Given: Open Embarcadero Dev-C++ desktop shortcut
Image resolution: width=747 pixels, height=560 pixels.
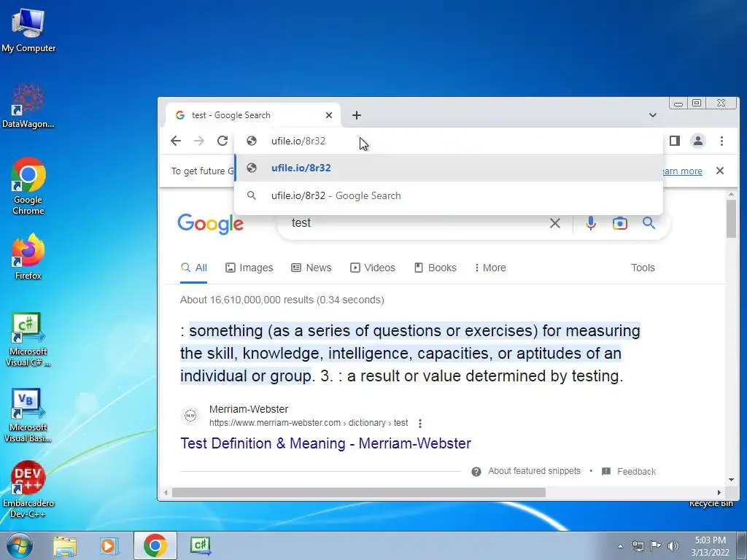Looking at the screenshot, I should click(28, 489).
